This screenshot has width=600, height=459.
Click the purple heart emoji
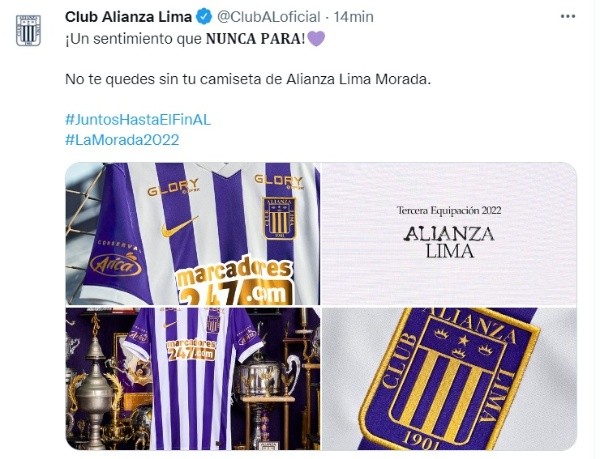[316, 39]
